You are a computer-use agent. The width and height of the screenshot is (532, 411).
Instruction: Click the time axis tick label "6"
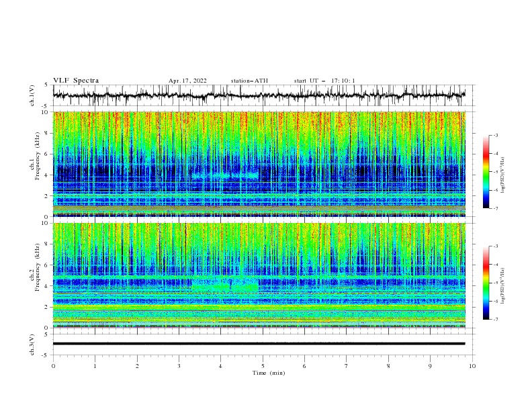304,366
